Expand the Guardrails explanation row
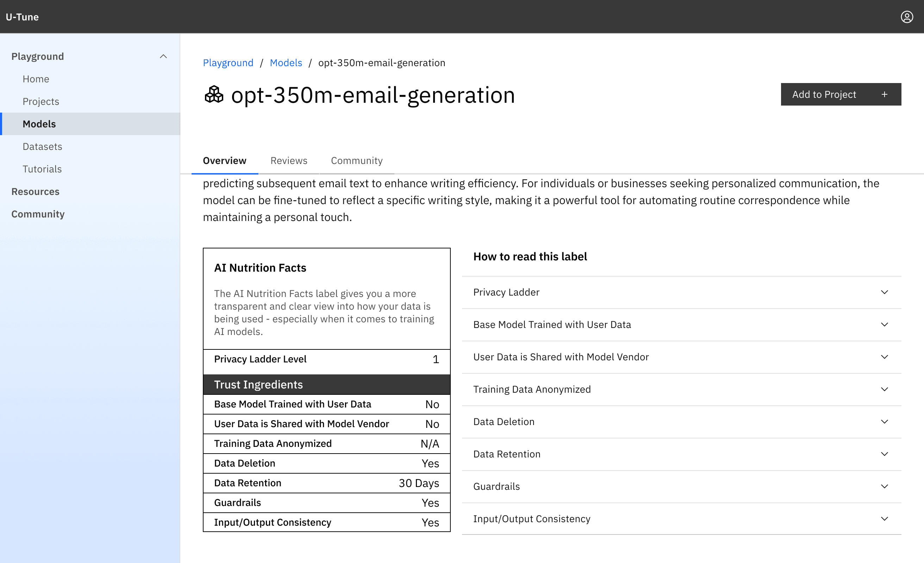The width and height of the screenshot is (924, 563). click(x=681, y=487)
